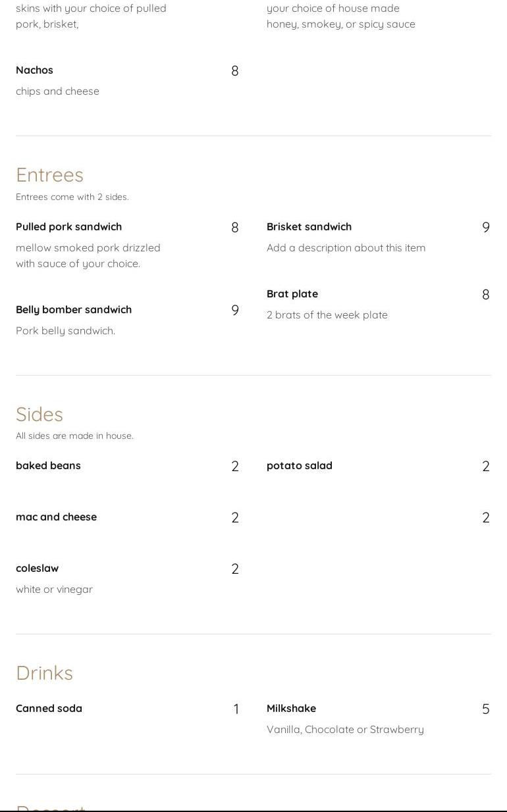Screen dimensions: 507x812
Task: Select the Milkshake drink item
Action: tap(291, 708)
